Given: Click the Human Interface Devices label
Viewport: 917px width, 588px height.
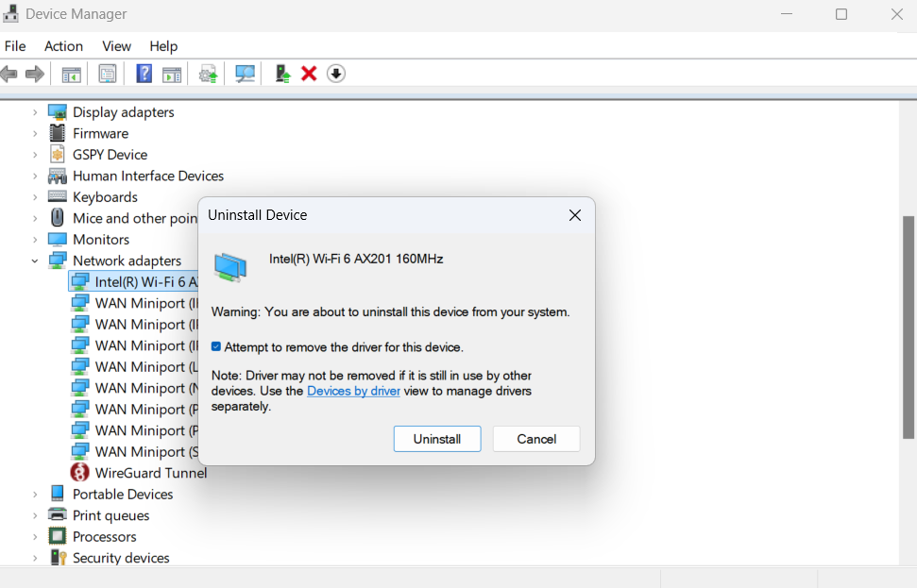Looking at the screenshot, I should 148,176.
